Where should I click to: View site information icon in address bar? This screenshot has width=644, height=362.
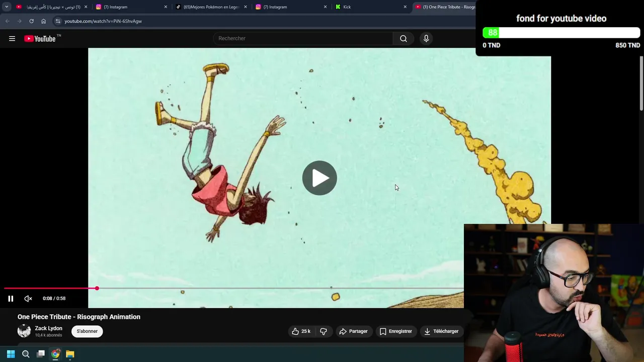58,21
